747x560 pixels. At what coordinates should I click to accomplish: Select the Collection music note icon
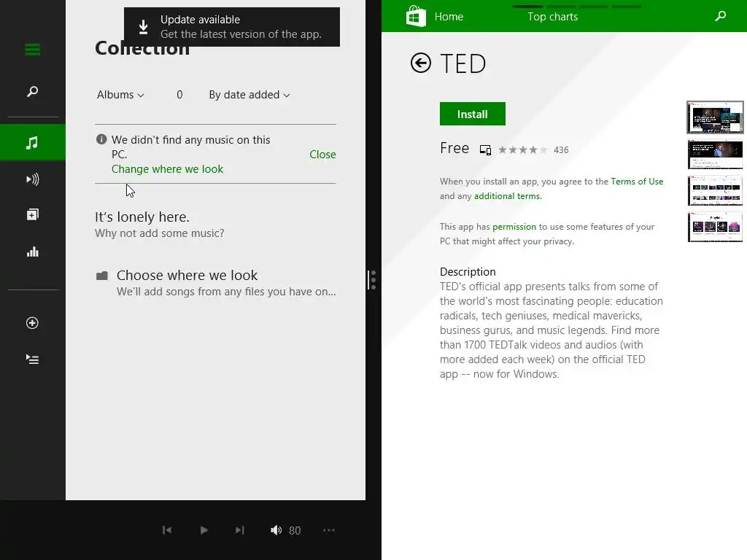tap(32, 142)
